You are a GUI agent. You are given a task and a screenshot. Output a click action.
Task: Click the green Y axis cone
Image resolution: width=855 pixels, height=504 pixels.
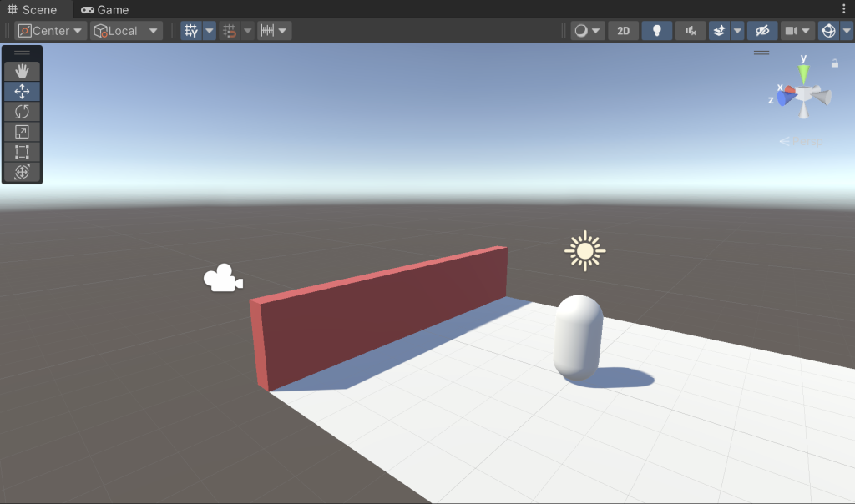point(803,73)
